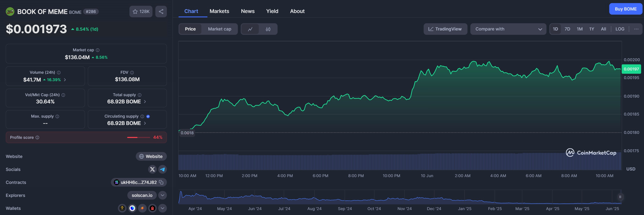Screen dimensions: 644x215
Task: Set chart range to 1D
Action: pos(555,29)
